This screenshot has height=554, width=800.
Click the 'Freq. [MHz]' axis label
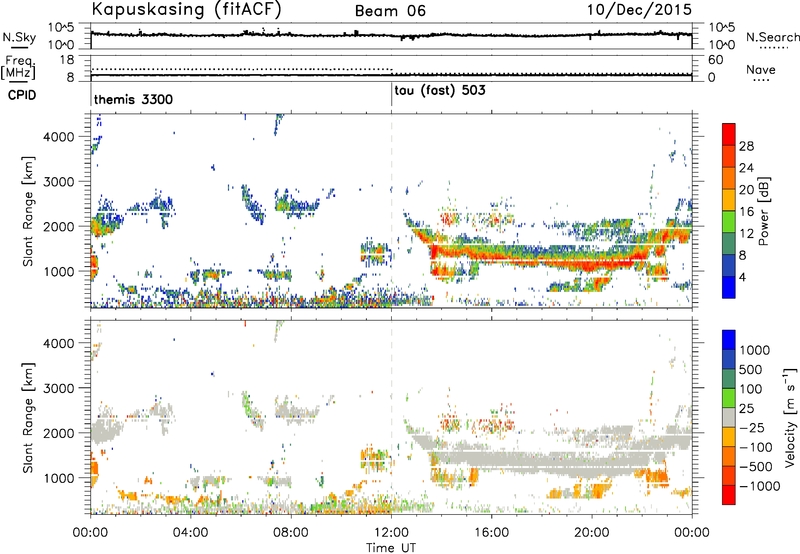[x=18, y=67]
